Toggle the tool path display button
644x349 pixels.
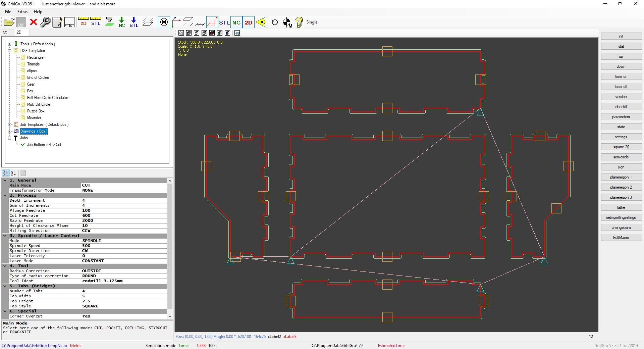[212, 22]
